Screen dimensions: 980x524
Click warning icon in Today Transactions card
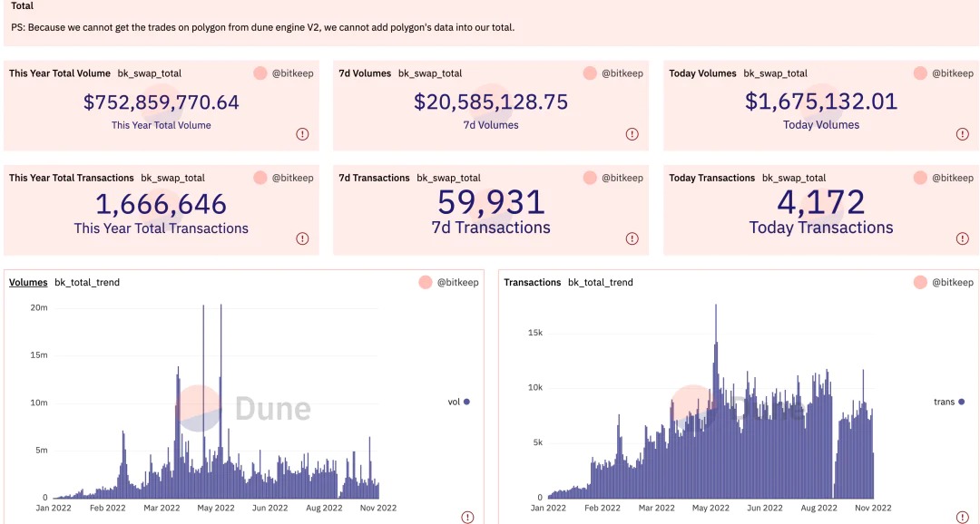(x=963, y=238)
